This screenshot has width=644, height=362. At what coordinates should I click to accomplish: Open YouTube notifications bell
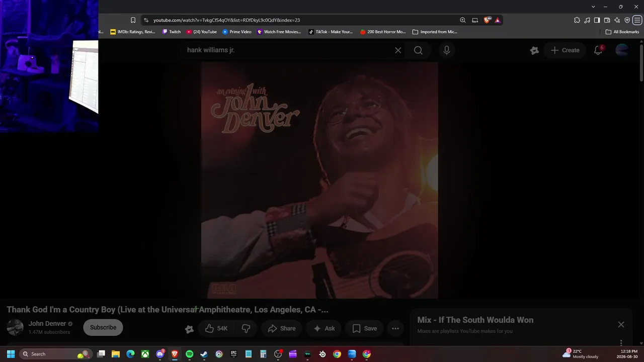click(x=598, y=50)
